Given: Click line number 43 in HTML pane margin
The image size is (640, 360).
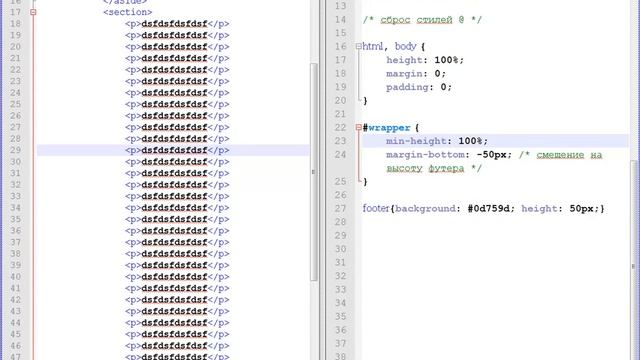Looking at the screenshot, I should coord(16,311).
